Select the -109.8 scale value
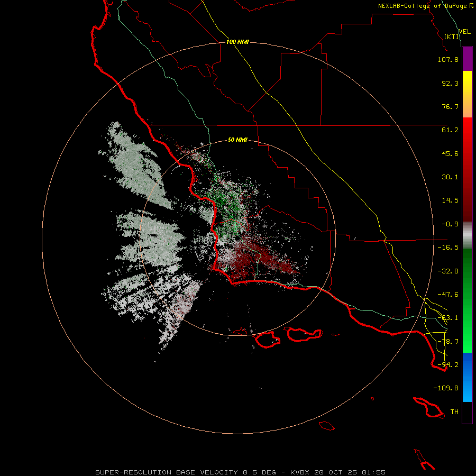Image resolution: width=476 pixels, height=476 pixels. coord(446,388)
